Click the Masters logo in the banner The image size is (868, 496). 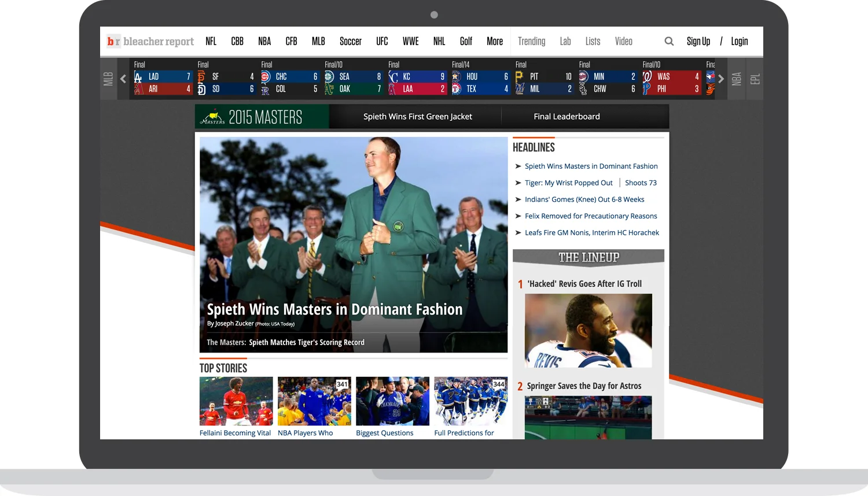(x=213, y=117)
